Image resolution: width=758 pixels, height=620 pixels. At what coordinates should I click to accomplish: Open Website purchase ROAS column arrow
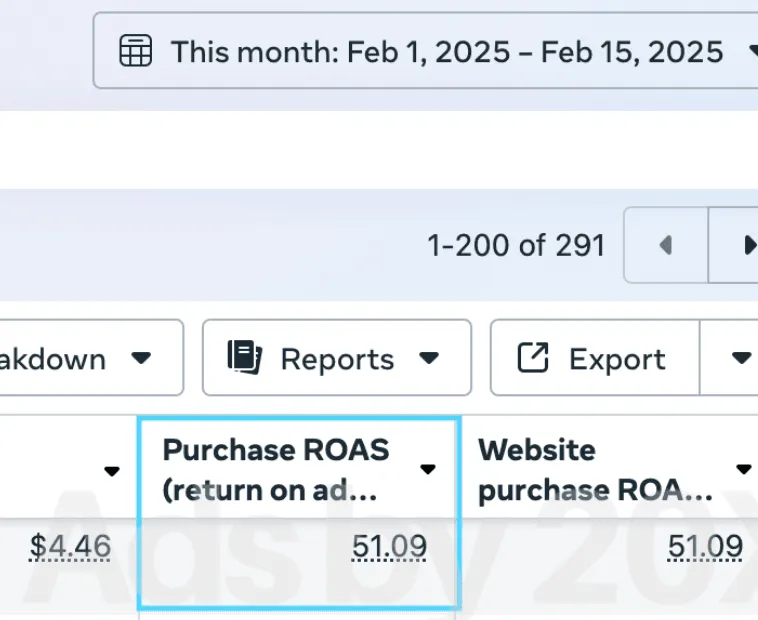[x=743, y=469]
